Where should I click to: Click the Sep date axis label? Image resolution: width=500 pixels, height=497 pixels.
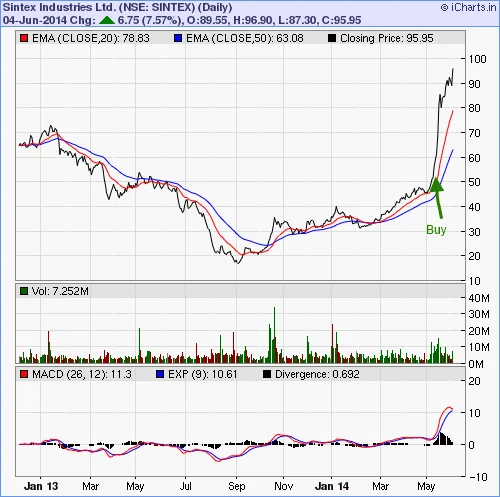[237, 487]
